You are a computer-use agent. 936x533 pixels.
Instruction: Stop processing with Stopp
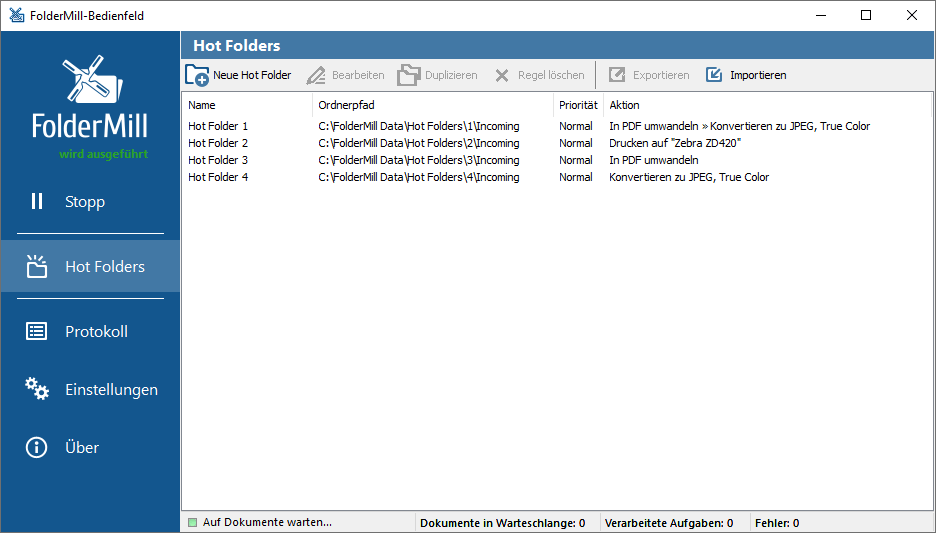coord(90,201)
